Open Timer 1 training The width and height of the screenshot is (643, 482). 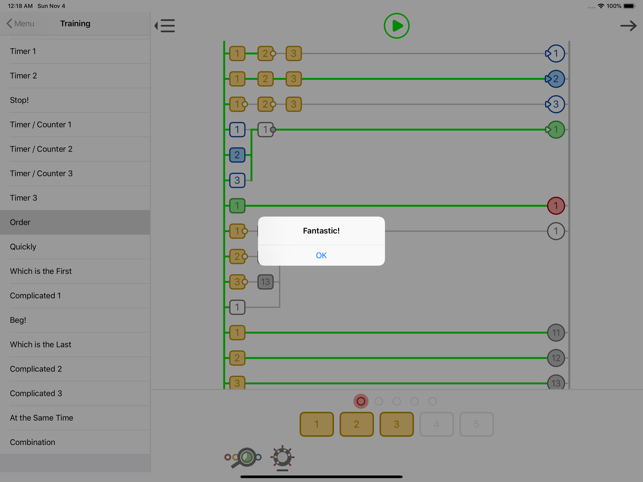point(75,51)
